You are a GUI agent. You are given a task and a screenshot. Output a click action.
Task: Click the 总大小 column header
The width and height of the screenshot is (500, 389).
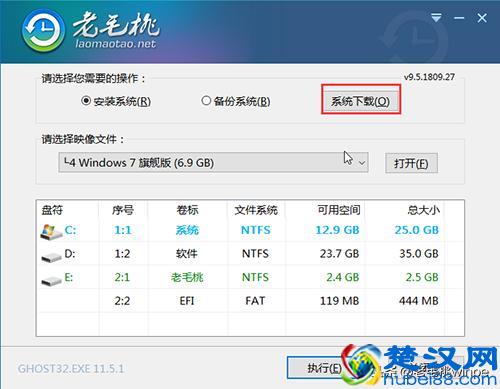(x=423, y=210)
